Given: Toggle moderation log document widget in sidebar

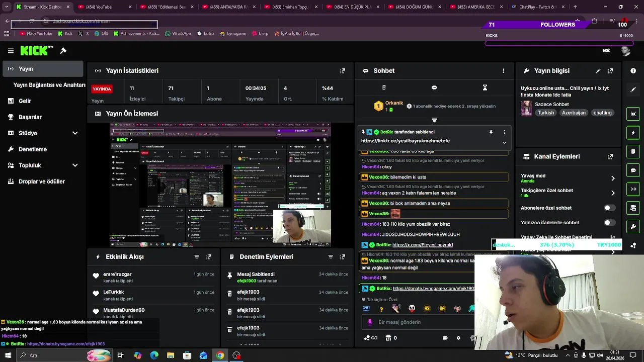Looking at the screenshot, I should [x=633, y=151].
